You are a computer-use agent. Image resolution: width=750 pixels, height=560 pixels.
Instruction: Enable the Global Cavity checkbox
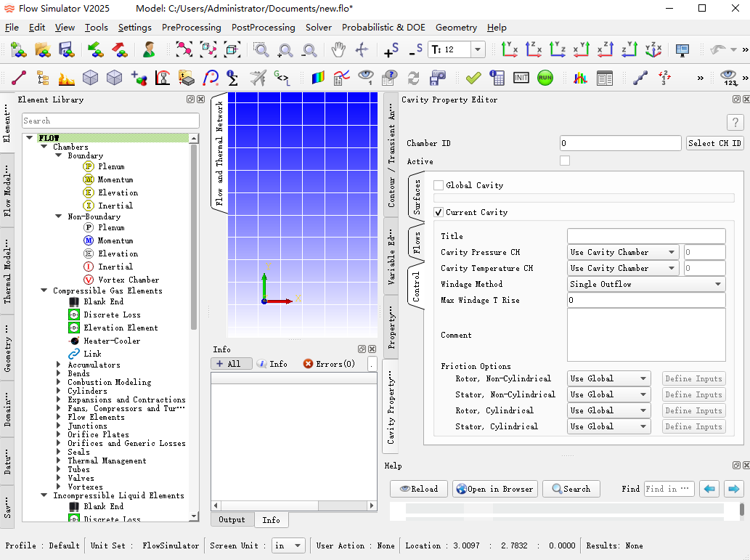439,185
